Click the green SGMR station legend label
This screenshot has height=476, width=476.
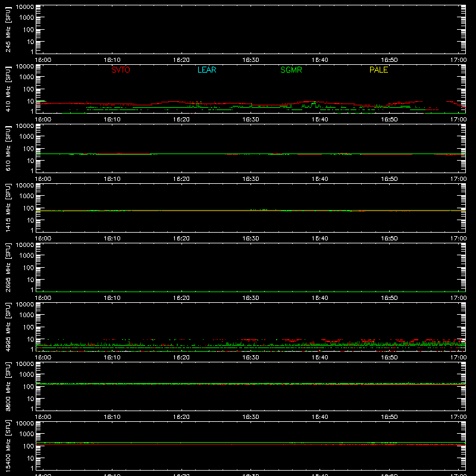291,70
